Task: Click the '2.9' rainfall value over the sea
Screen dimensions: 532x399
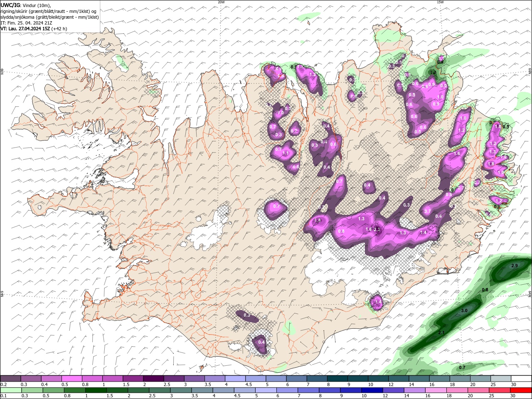Action: click(x=514, y=266)
